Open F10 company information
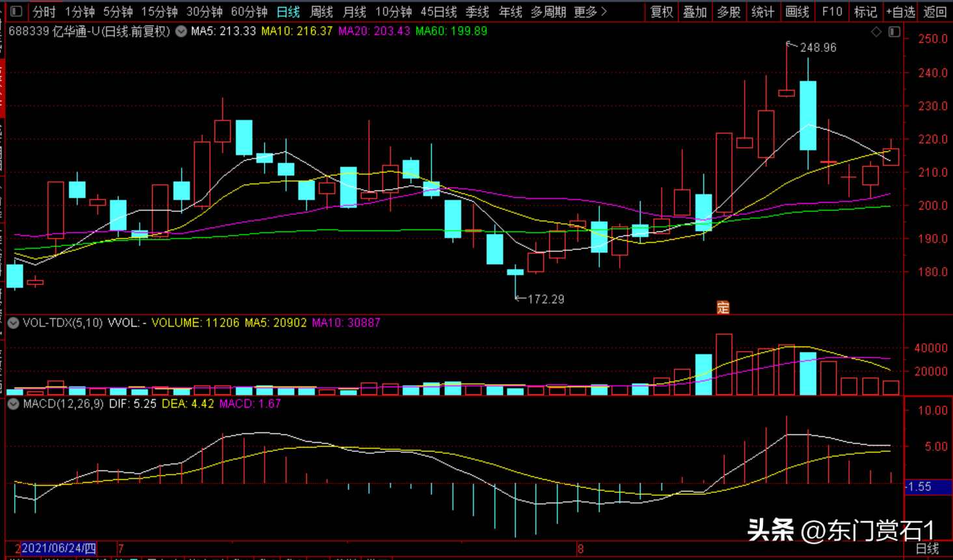Screen dimensions: 953x560 coord(831,12)
